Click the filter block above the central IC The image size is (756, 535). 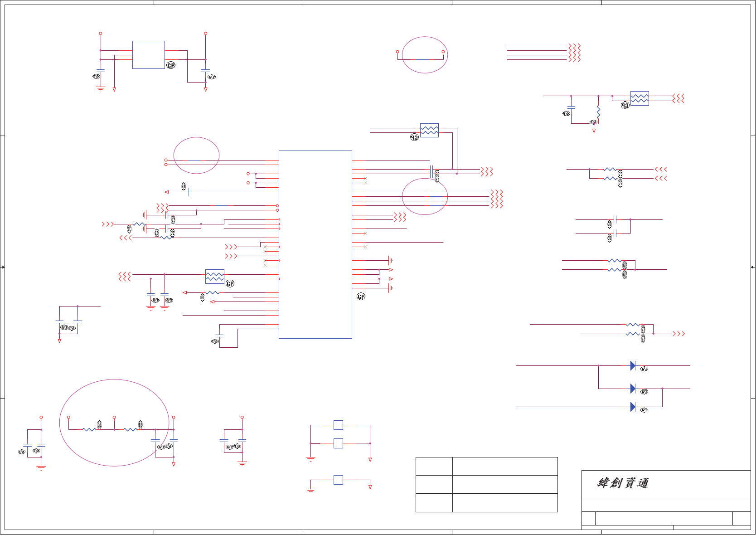(429, 130)
